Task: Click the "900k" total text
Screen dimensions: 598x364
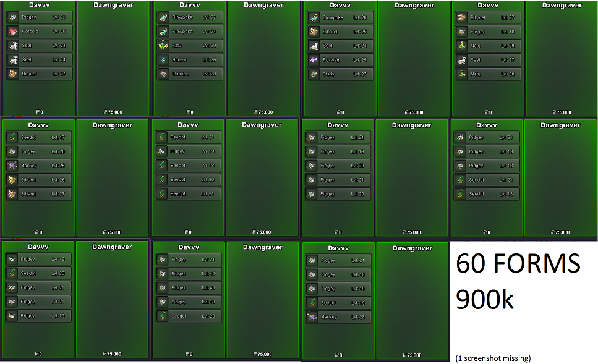Action: tap(485, 300)
